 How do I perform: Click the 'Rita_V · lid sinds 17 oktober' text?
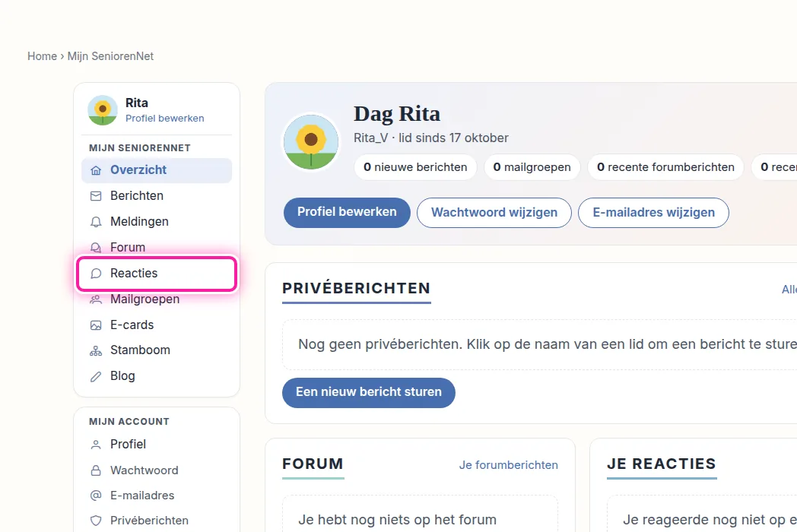point(431,138)
